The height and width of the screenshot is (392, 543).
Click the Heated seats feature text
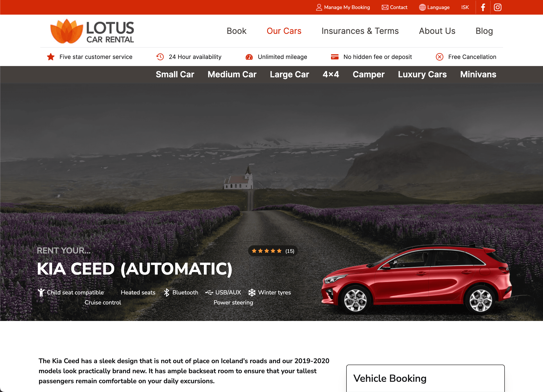[138, 292]
